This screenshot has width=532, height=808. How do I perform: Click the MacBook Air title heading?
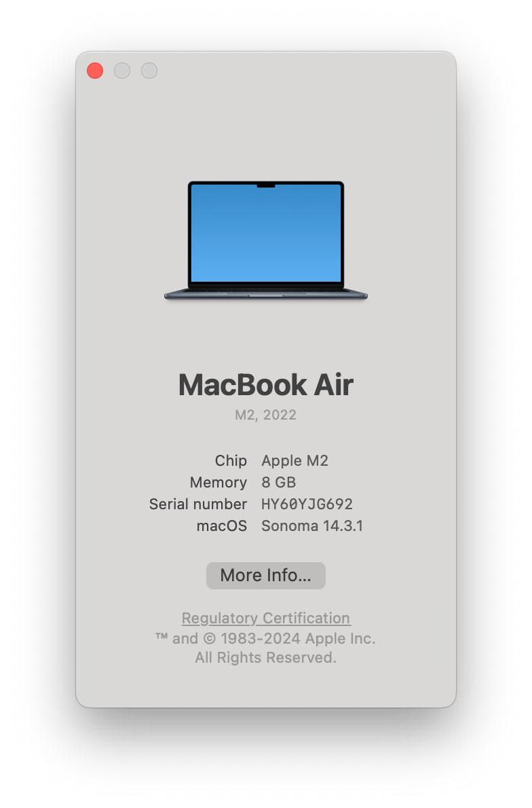265,385
